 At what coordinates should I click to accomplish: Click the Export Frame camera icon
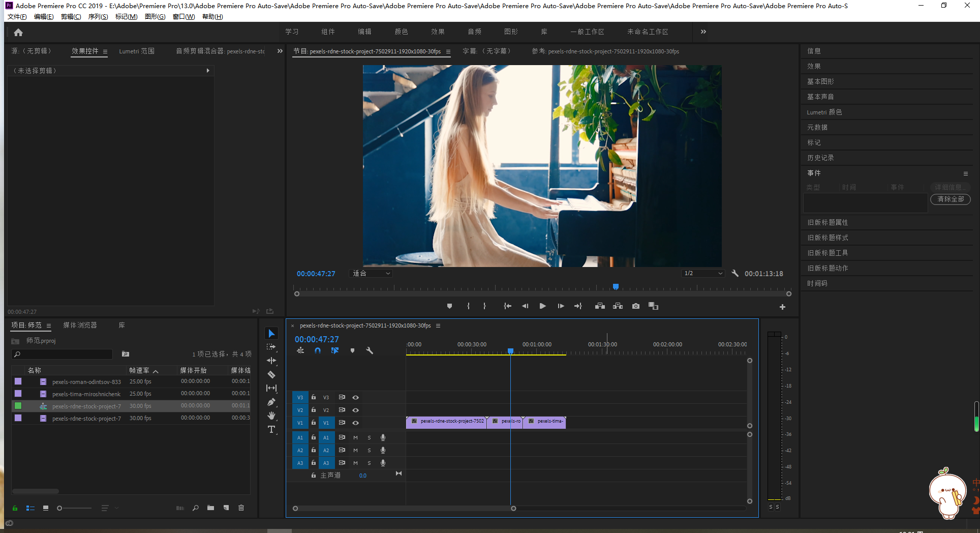(635, 306)
